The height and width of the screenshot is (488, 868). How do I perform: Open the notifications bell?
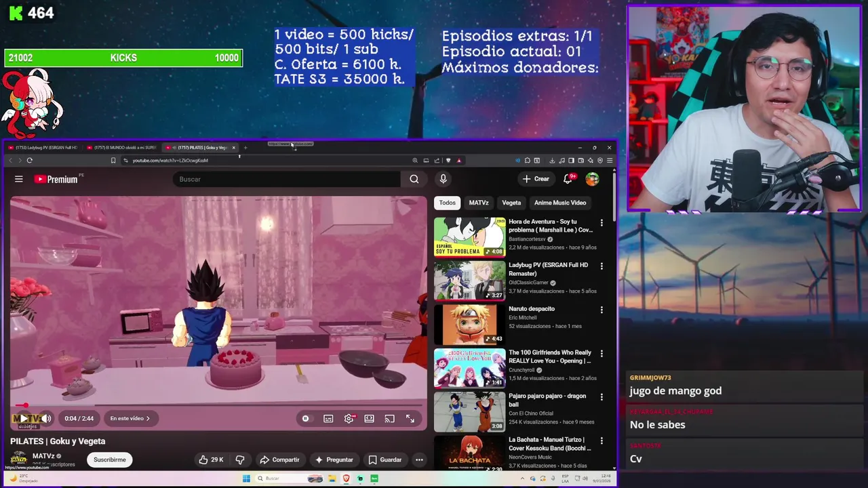pos(568,179)
